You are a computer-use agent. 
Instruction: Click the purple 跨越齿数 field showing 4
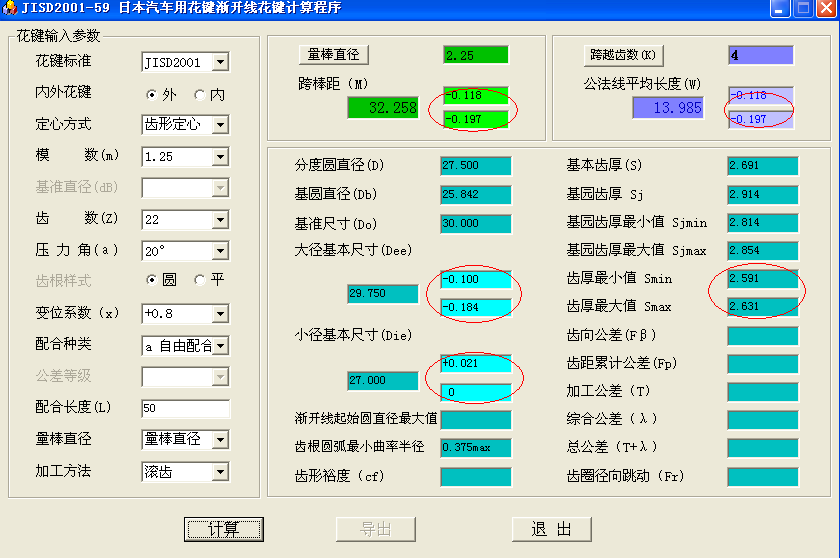pos(761,55)
